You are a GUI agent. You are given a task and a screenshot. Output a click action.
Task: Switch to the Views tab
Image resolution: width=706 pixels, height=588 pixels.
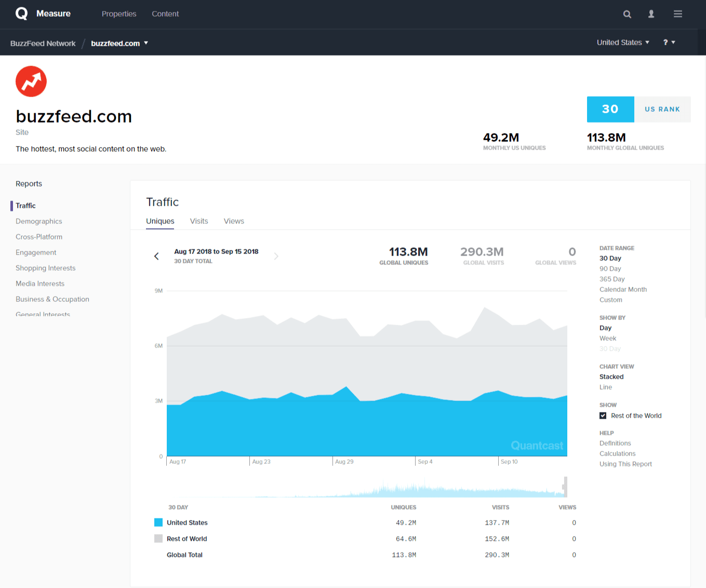tap(234, 221)
